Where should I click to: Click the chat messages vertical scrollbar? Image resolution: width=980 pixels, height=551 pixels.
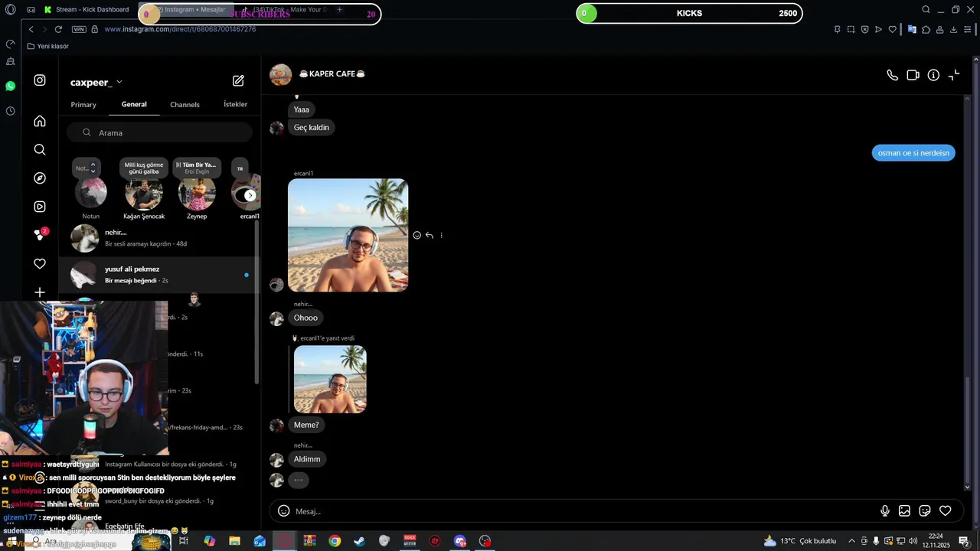pos(967,429)
